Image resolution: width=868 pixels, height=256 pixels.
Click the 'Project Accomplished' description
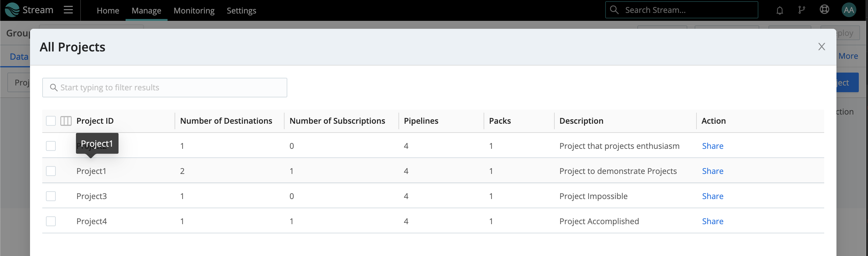(599, 221)
